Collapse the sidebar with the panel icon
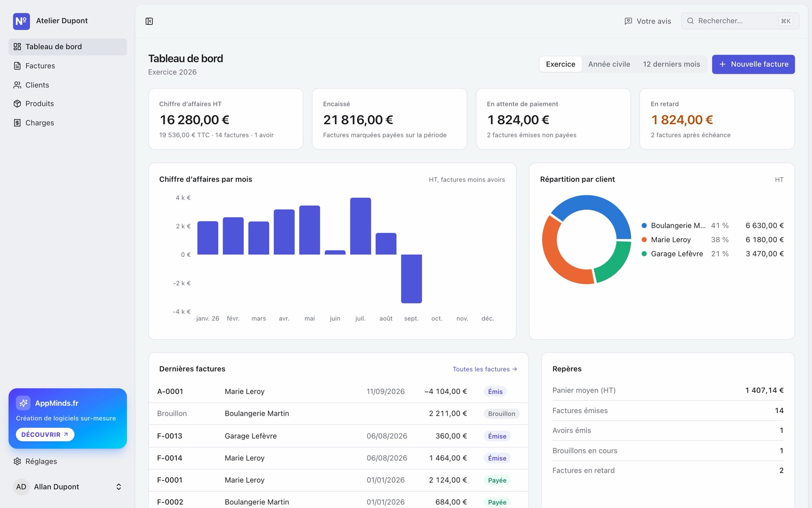The width and height of the screenshot is (812, 508). [149, 21]
